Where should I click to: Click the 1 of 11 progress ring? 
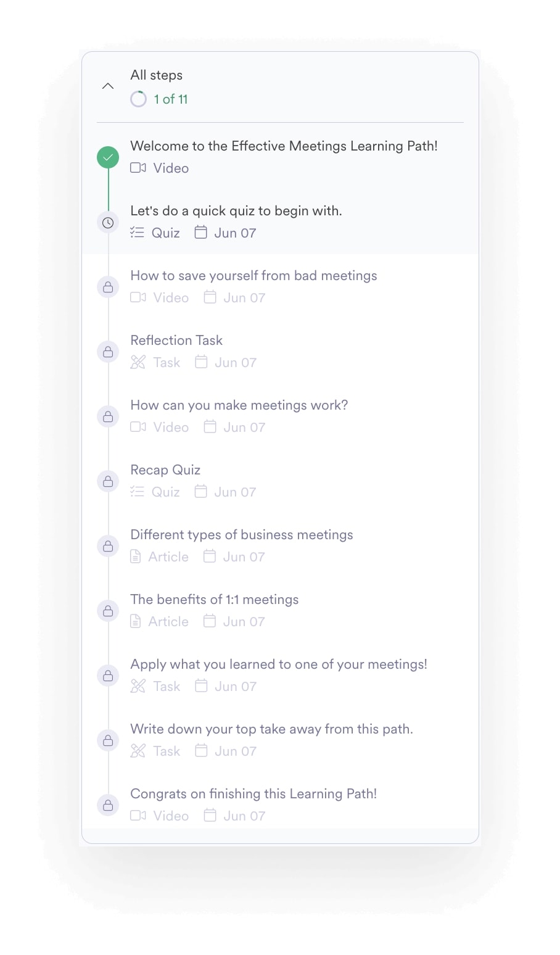[138, 99]
